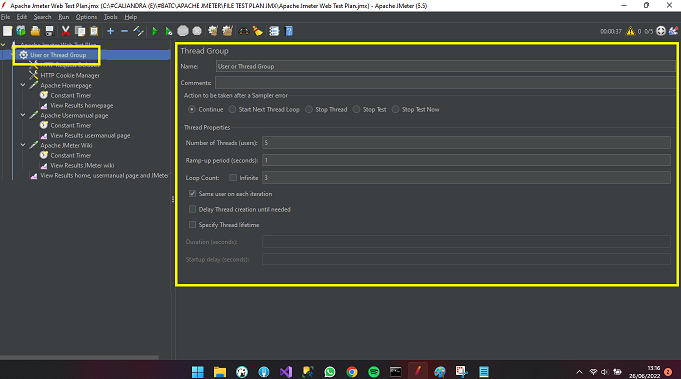This screenshot has height=379, width=681.
Task: Open File Explorer from the taskbar
Action: [220, 372]
